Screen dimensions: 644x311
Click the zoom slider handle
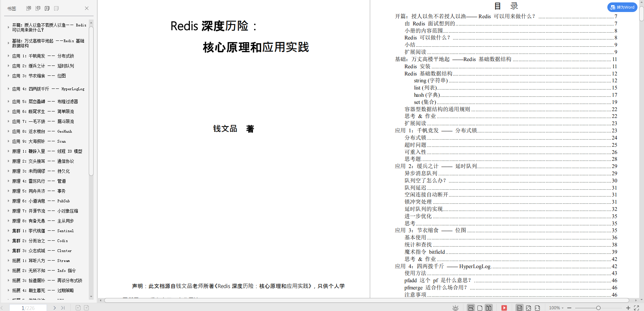(598, 308)
